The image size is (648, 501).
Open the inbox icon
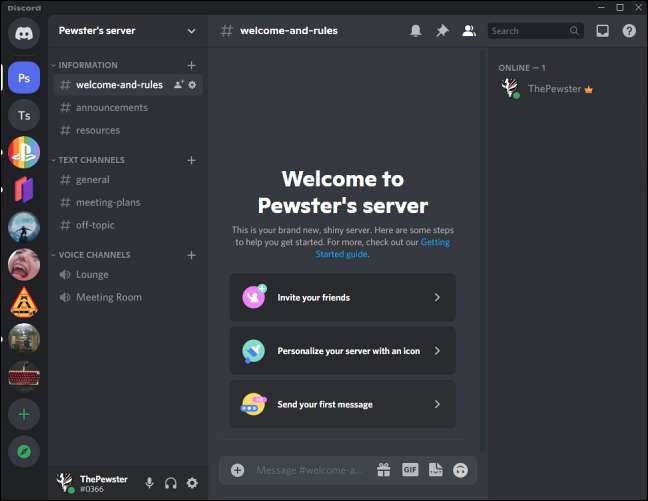click(x=603, y=31)
